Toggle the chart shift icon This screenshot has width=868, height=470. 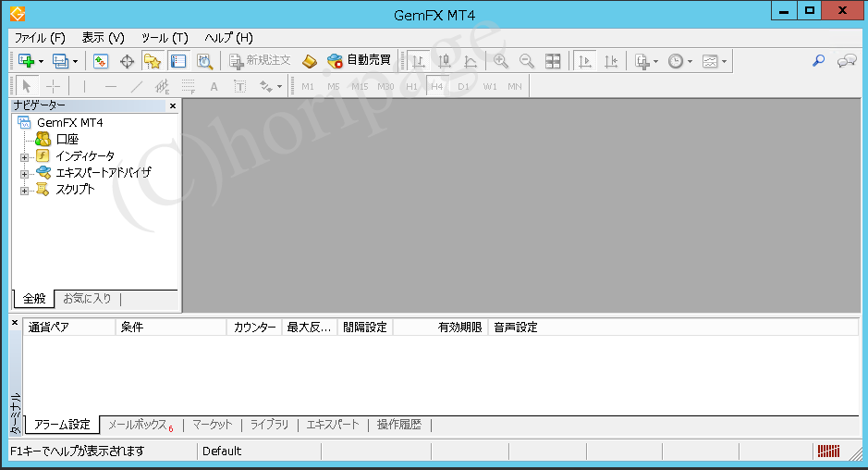pyautogui.click(x=611, y=61)
